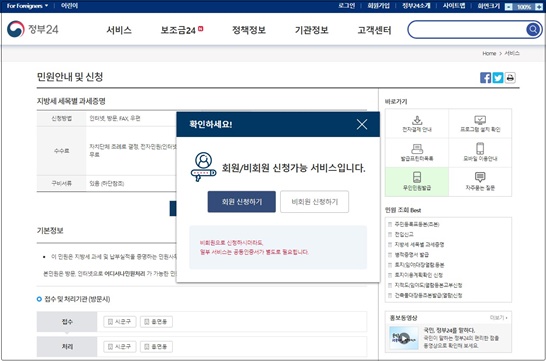Viewport: 546px width, 361px height.
Task: Open 자주묻는 질문 shortcut icon
Action: tap(480, 182)
